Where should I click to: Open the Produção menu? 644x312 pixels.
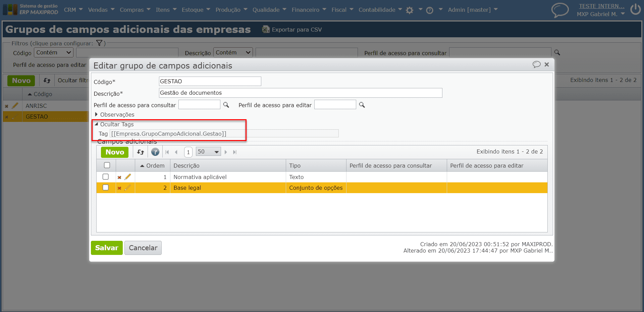click(x=231, y=10)
